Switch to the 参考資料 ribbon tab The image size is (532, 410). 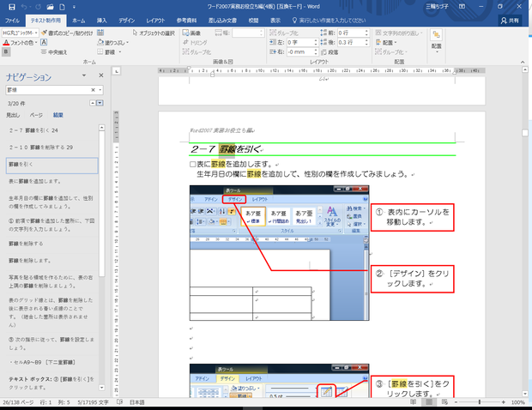click(x=186, y=21)
